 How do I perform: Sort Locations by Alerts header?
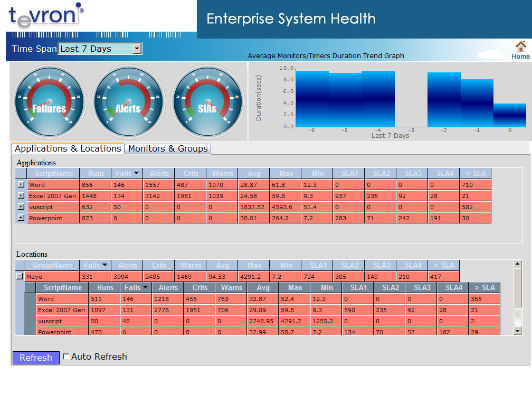pyautogui.click(x=127, y=265)
